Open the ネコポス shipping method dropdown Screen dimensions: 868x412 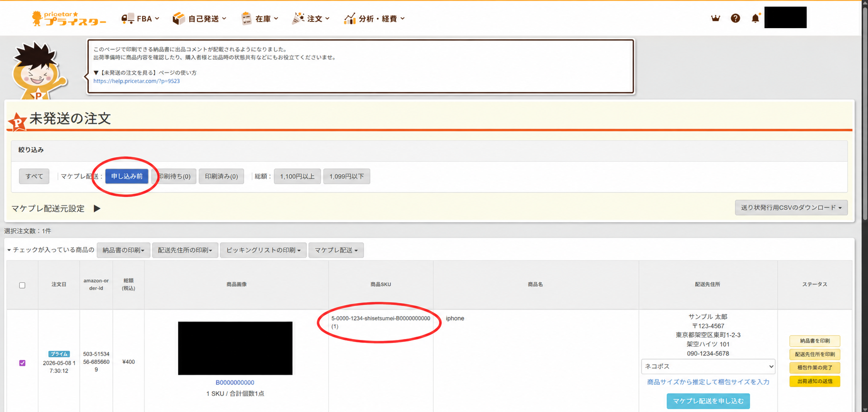(x=708, y=366)
